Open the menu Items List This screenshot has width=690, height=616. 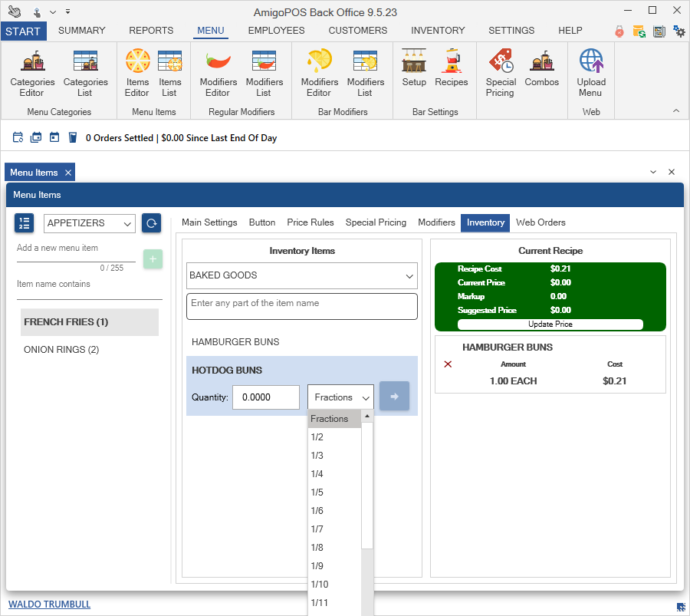click(x=169, y=75)
